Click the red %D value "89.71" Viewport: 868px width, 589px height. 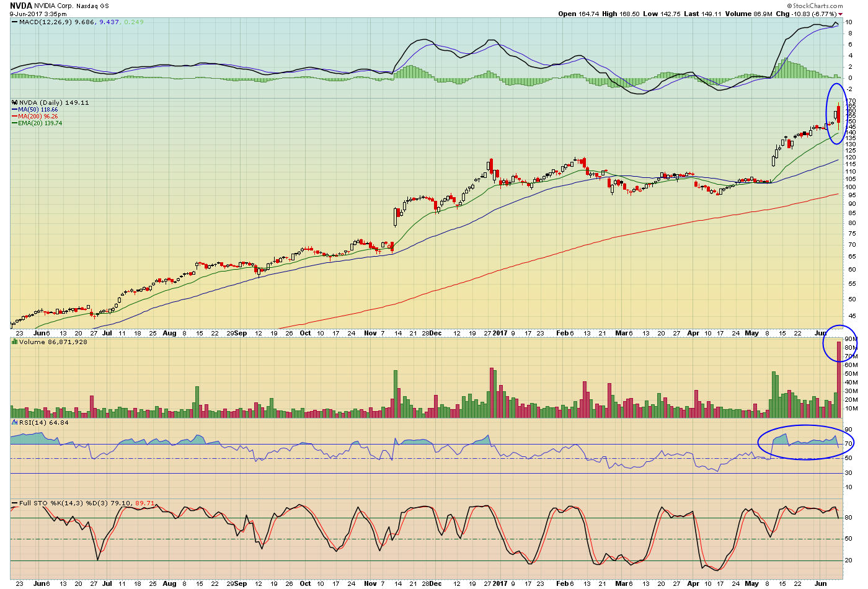(x=145, y=503)
